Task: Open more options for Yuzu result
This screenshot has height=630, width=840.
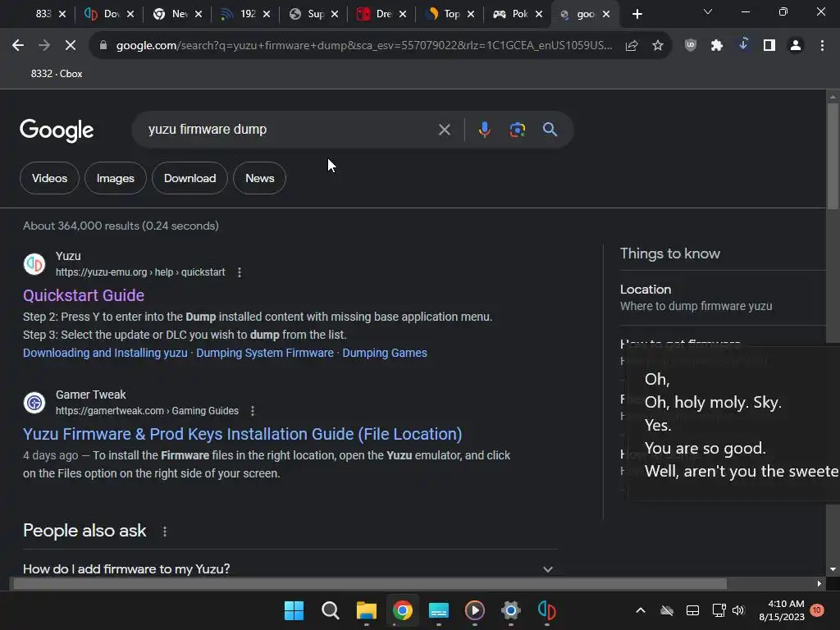Action: (240, 272)
